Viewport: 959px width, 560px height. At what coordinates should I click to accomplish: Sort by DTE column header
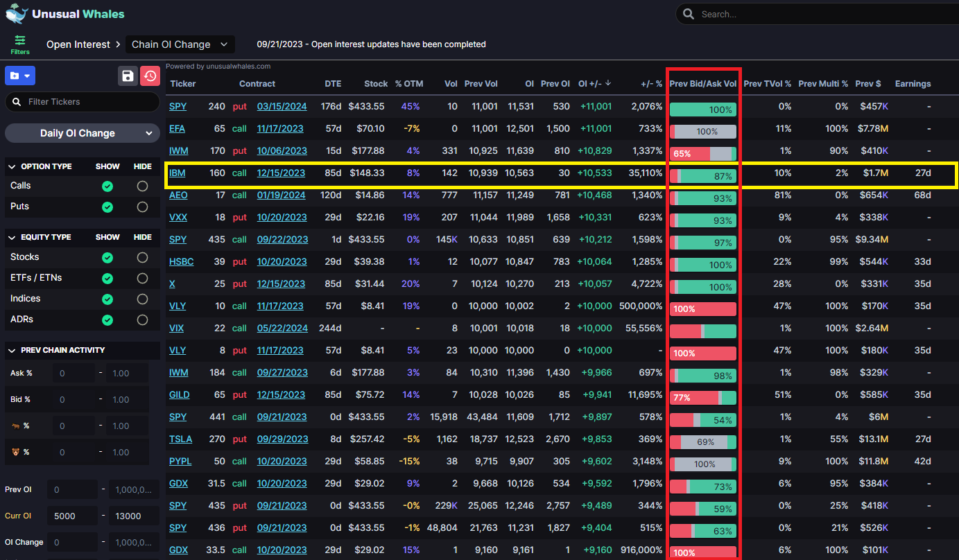[333, 83]
